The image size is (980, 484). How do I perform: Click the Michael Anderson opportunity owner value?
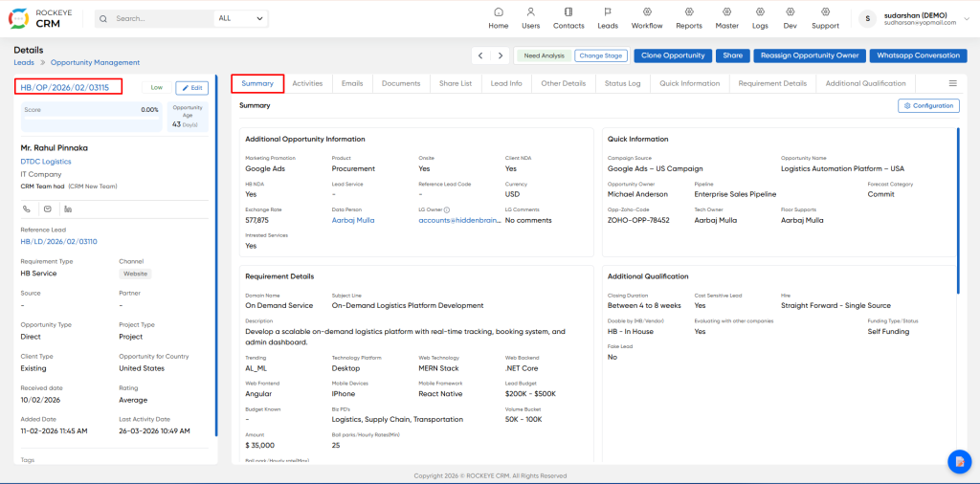[x=637, y=194]
